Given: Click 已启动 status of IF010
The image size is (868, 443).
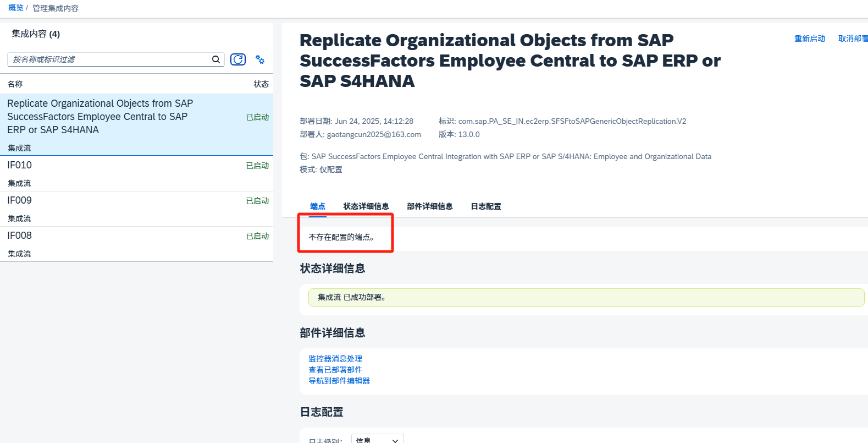Looking at the screenshot, I should coord(257,166).
